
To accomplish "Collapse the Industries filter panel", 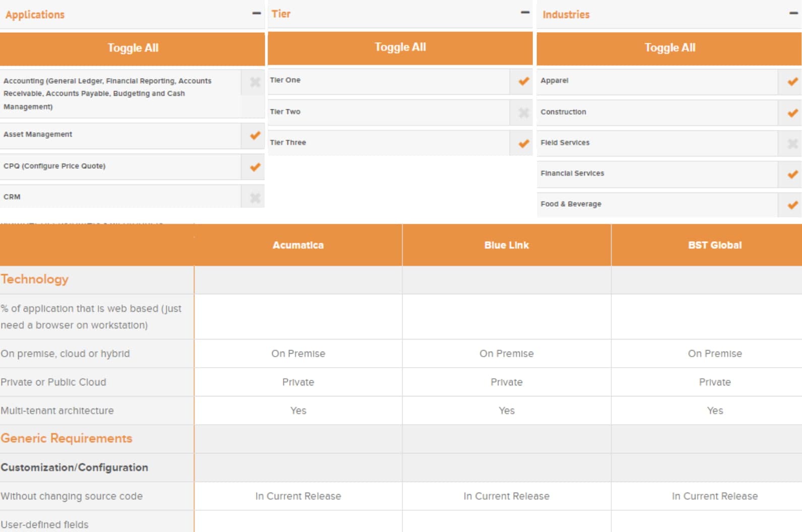I will pos(793,14).
